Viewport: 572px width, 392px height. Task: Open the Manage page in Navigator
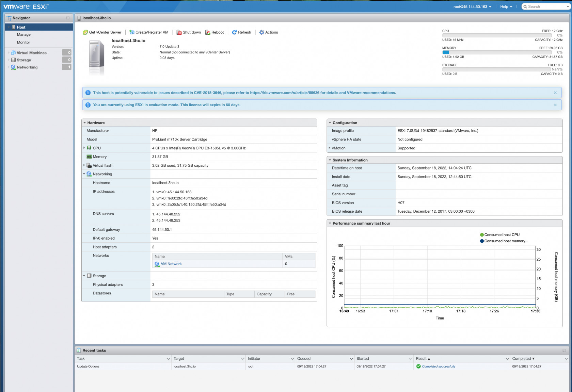[x=23, y=34]
